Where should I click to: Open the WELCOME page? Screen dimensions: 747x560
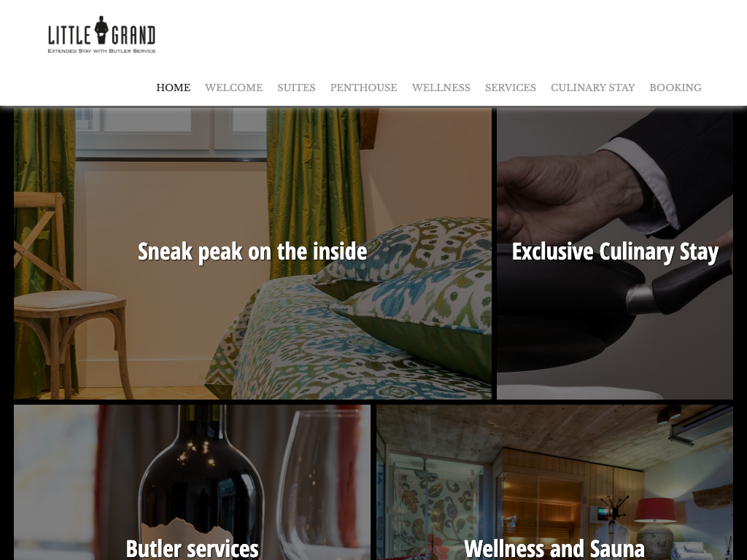point(234,87)
